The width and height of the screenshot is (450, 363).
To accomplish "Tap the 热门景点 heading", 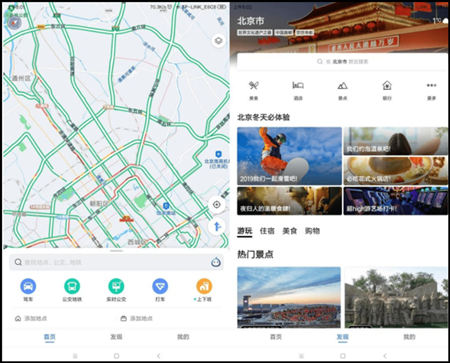I will (x=255, y=254).
